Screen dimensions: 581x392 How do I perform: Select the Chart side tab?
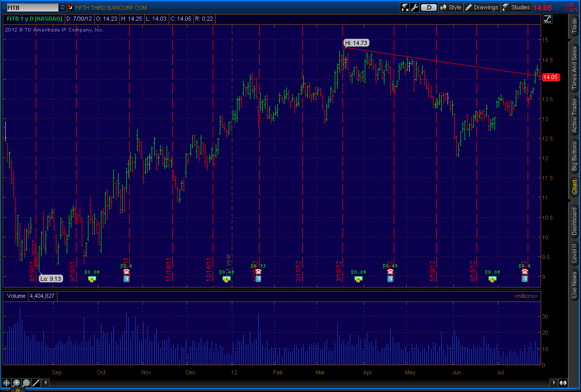coord(574,186)
